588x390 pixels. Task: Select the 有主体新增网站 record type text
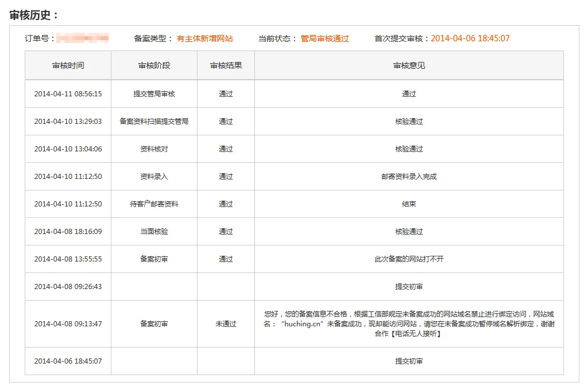click(x=205, y=38)
